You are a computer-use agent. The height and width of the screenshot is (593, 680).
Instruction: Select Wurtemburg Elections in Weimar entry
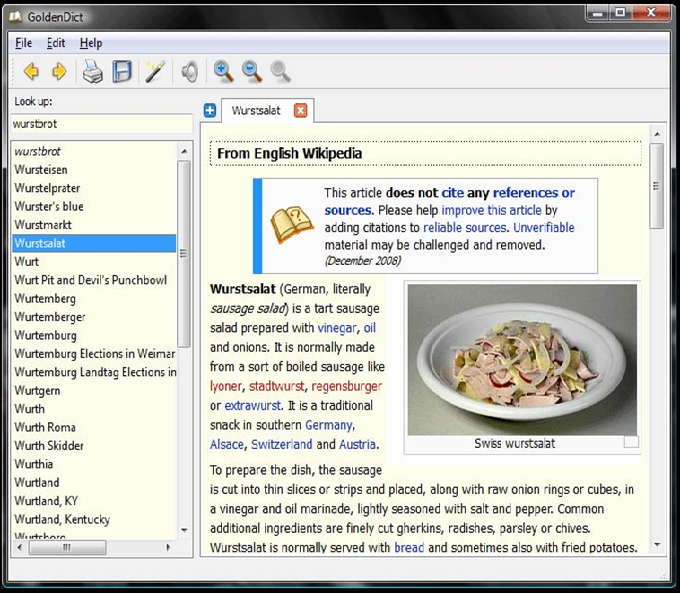95,354
